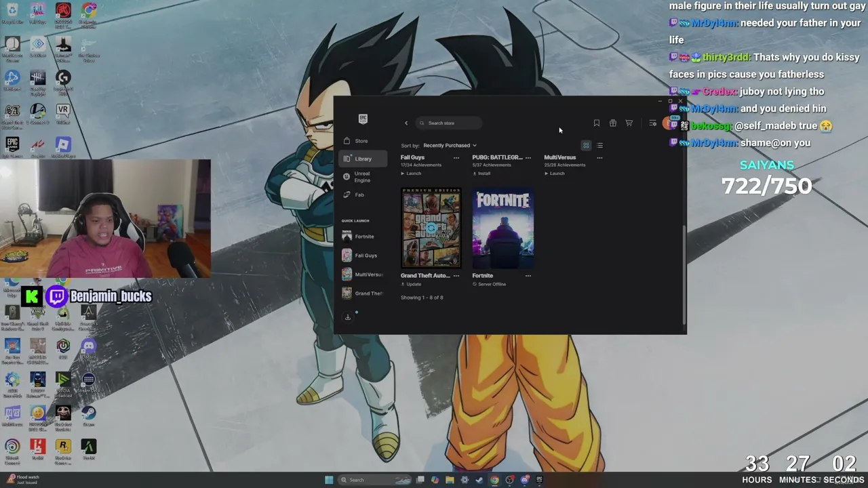This screenshot has width=868, height=488.
Task: Click the taskbar Search box
Action: 376,480
